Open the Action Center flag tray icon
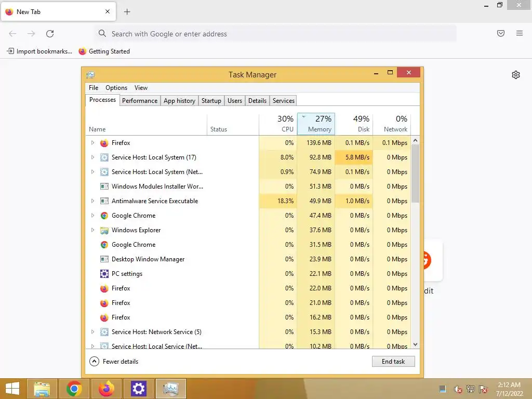The height and width of the screenshot is (399, 532). 483,389
